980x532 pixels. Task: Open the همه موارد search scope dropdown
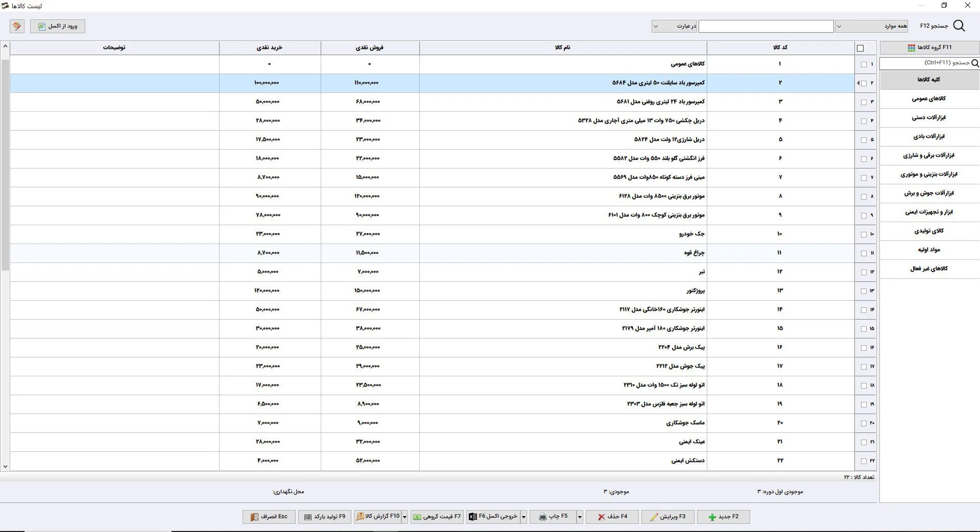tap(871, 26)
